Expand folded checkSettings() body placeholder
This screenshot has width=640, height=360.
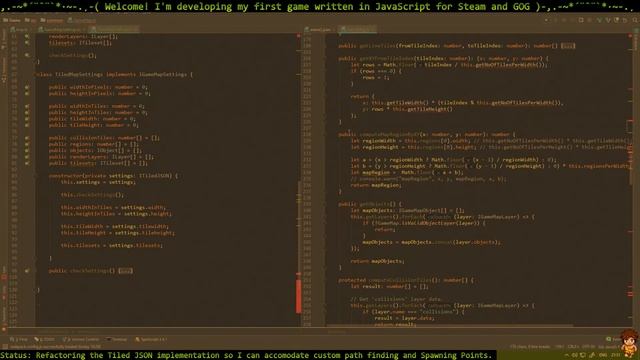click(125, 271)
